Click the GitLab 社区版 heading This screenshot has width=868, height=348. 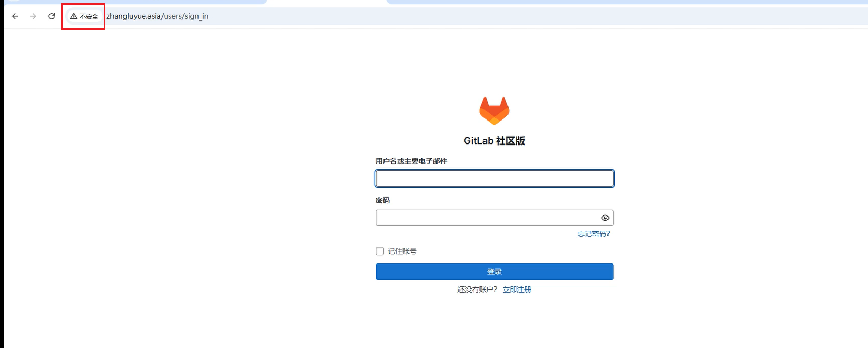pyautogui.click(x=494, y=141)
